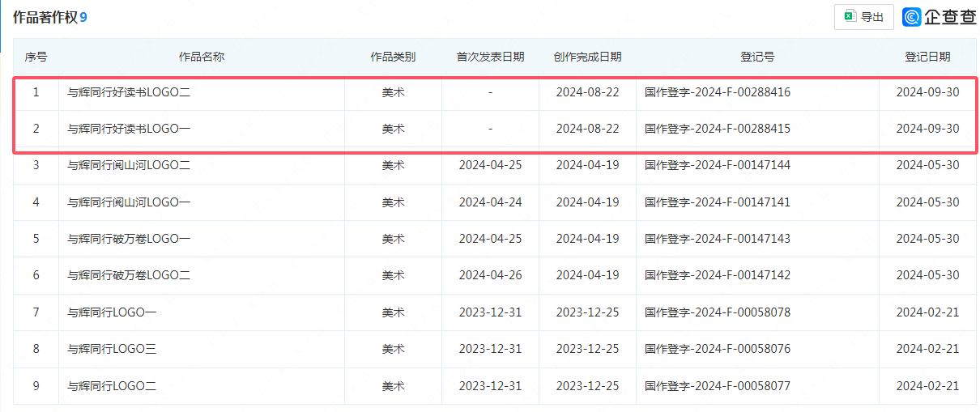
Task: Click 序号 cell 5
Action: [x=36, y=239]
